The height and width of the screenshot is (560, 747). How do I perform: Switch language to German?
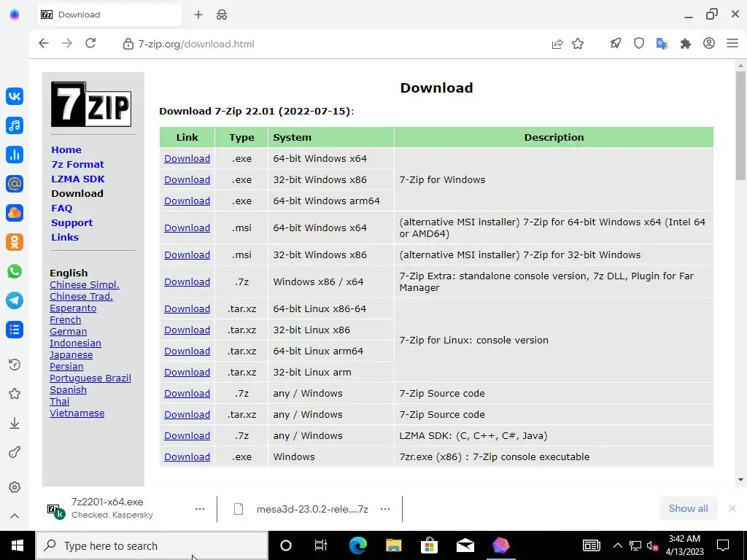pyautogui.click(x=68, y=332)
